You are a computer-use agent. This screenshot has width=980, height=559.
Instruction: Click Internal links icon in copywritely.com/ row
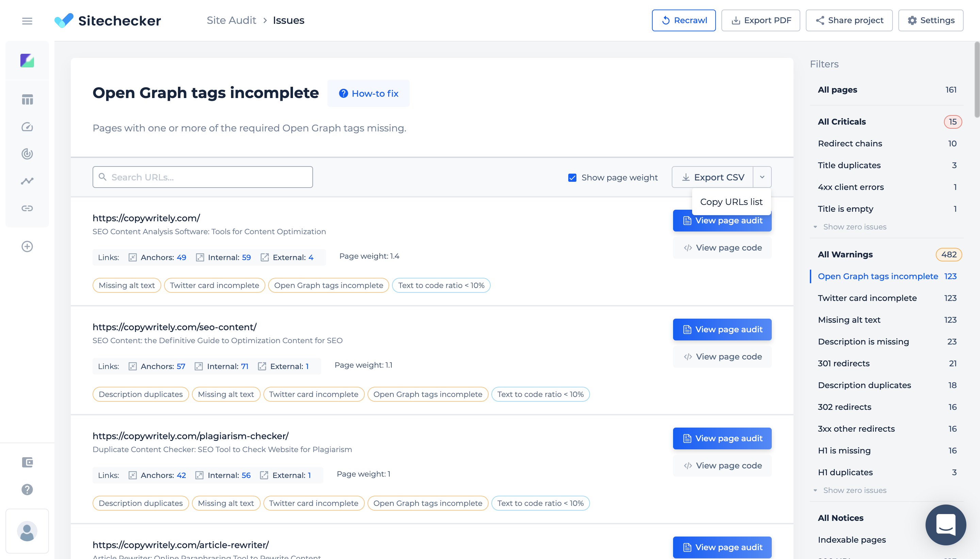pos(200,257)
